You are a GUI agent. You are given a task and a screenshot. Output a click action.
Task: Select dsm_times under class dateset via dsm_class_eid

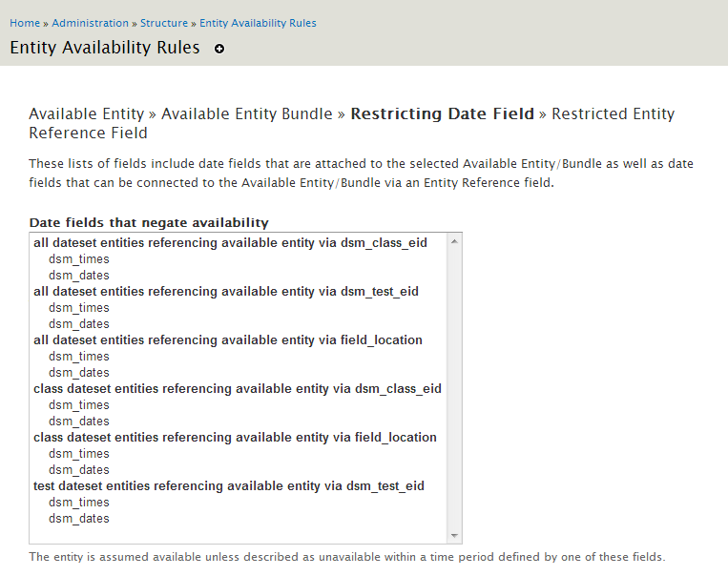[79, 405]
